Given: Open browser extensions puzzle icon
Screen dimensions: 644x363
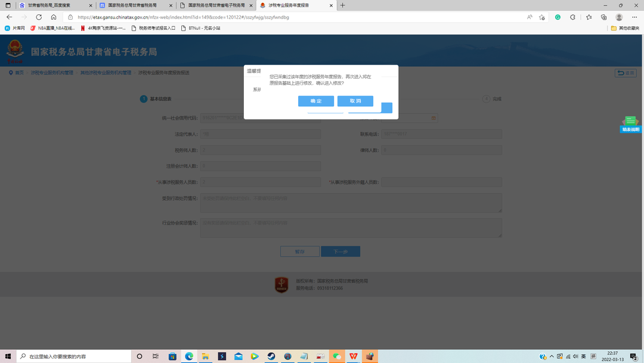Looking at the screenshot, I should [x=572, y=17].
